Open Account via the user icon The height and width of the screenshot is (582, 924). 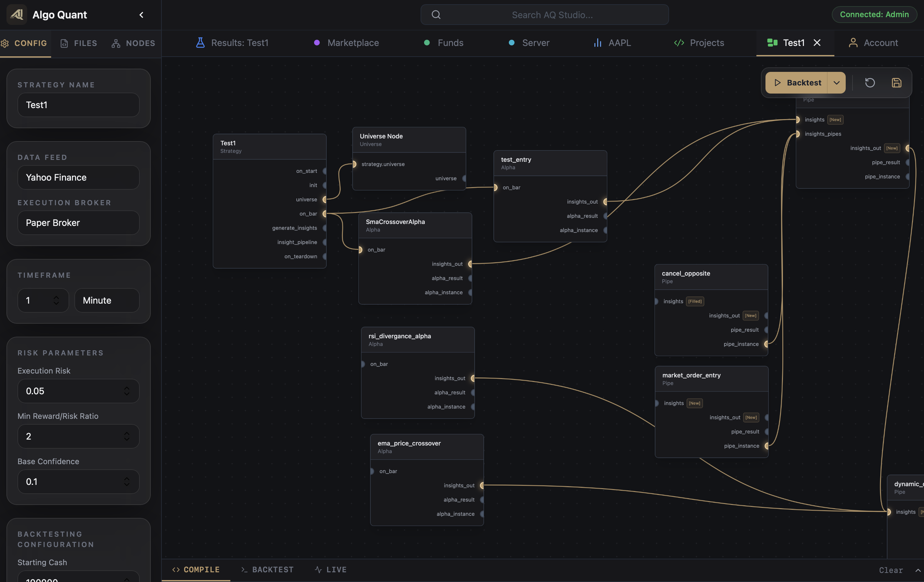pos(873,43)
